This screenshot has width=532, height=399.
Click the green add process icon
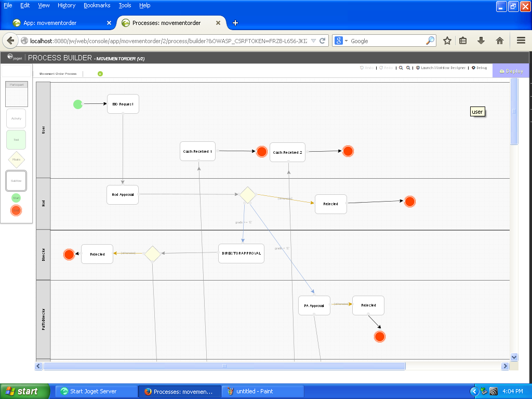100,74
